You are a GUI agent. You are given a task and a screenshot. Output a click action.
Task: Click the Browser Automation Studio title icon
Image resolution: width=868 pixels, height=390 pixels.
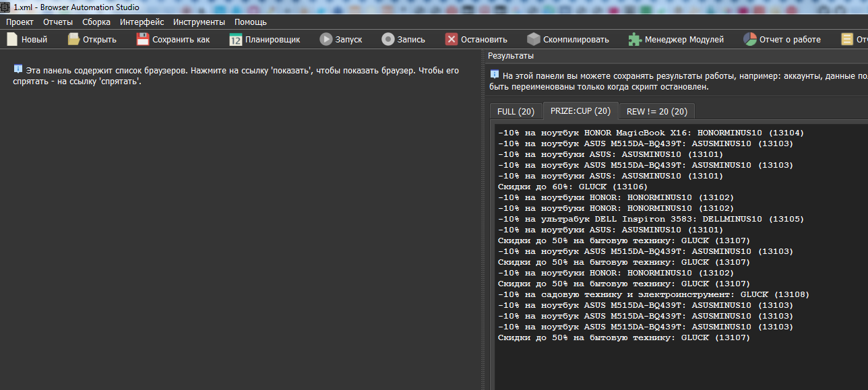(x=5, y=7)
